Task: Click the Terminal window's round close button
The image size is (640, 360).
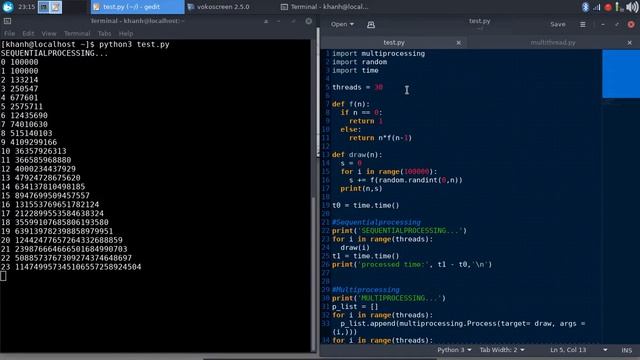Action: point(309,21)
